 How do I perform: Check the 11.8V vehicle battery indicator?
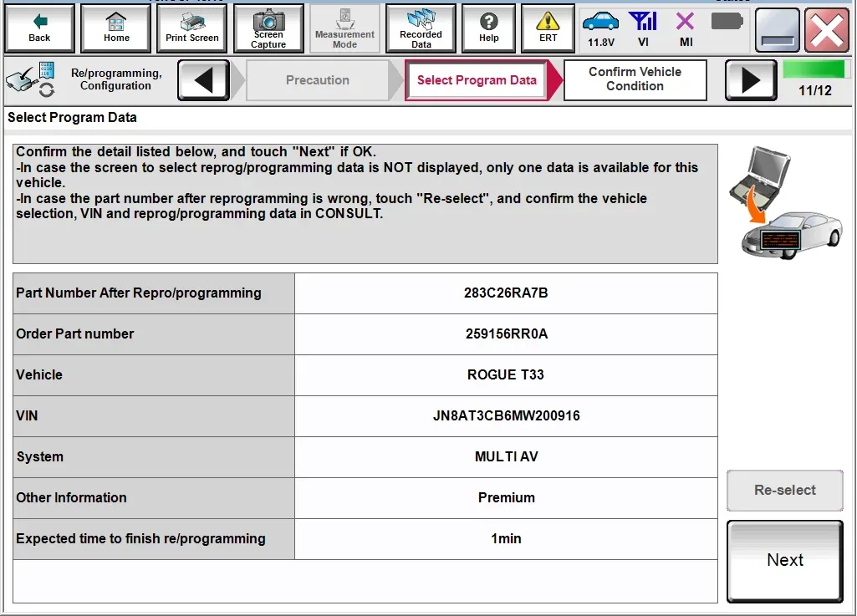click(600, 28)
